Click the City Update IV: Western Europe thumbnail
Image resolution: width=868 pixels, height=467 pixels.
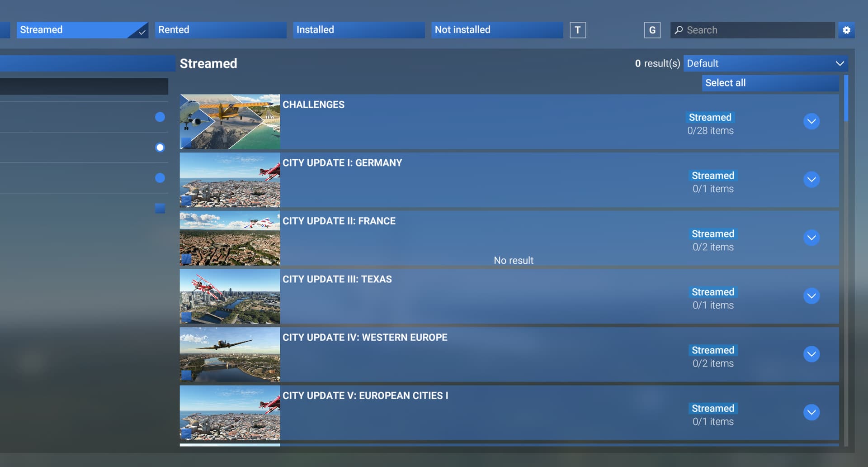230,354
